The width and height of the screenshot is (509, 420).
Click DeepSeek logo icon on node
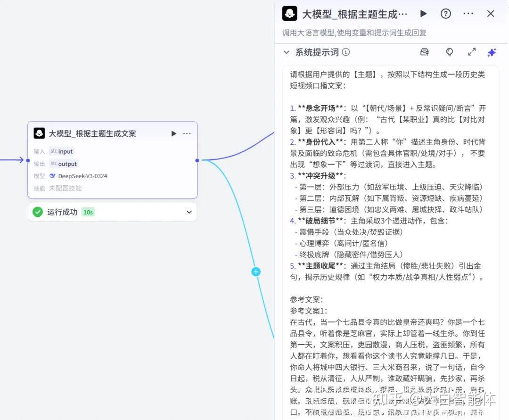click(x=52, y=176)
